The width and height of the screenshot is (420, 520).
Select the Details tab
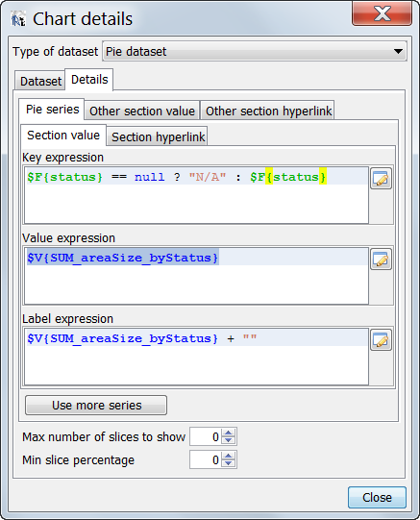89,80
